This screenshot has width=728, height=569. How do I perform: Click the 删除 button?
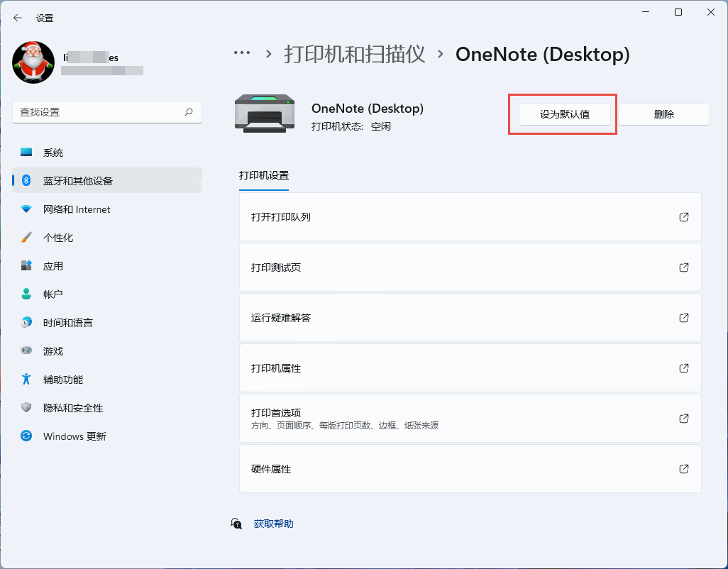tap(664, 114)
